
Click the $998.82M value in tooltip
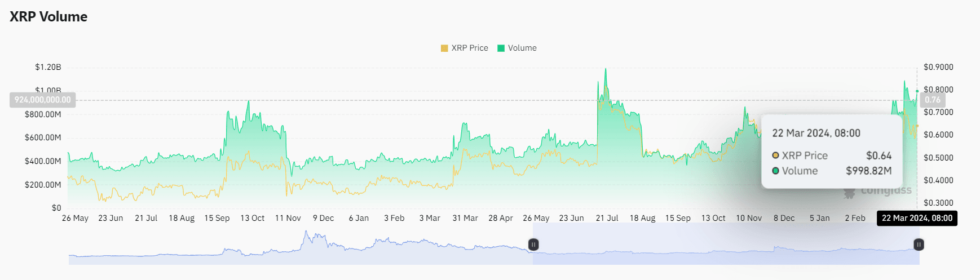pyautogui.click(x=868, y=171)
